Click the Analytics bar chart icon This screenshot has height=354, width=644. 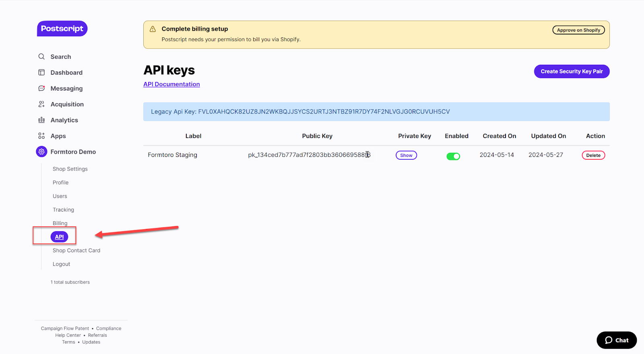pos(41,120)
